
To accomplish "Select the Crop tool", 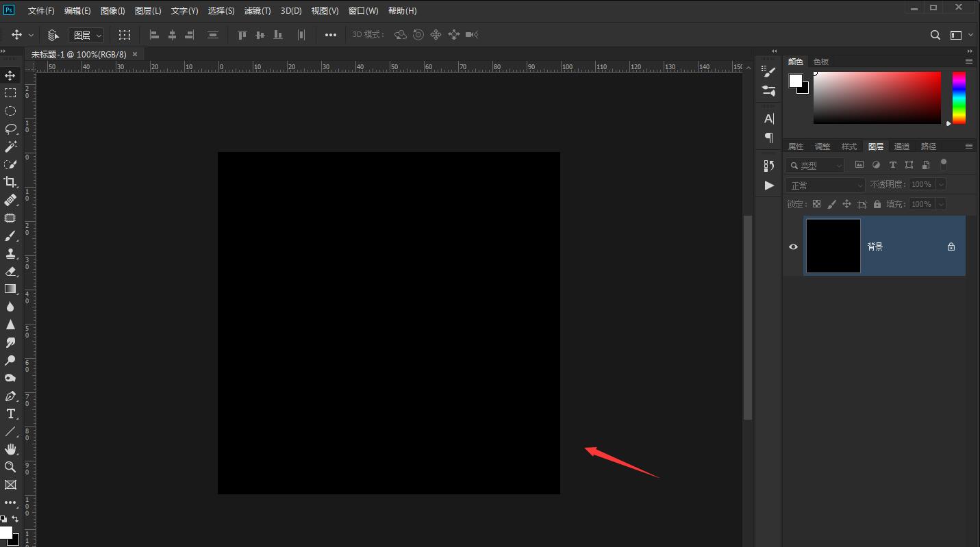I will (x=10, y=182).
